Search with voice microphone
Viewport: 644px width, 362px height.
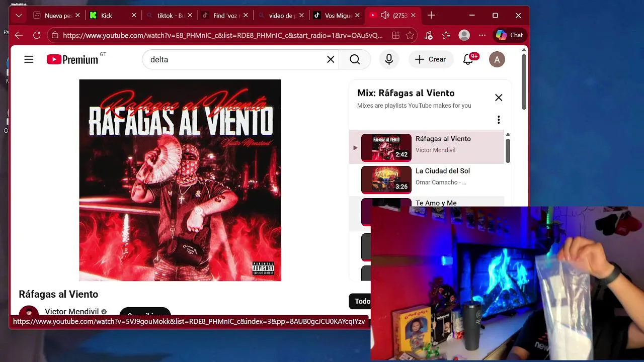pos(389,59)
